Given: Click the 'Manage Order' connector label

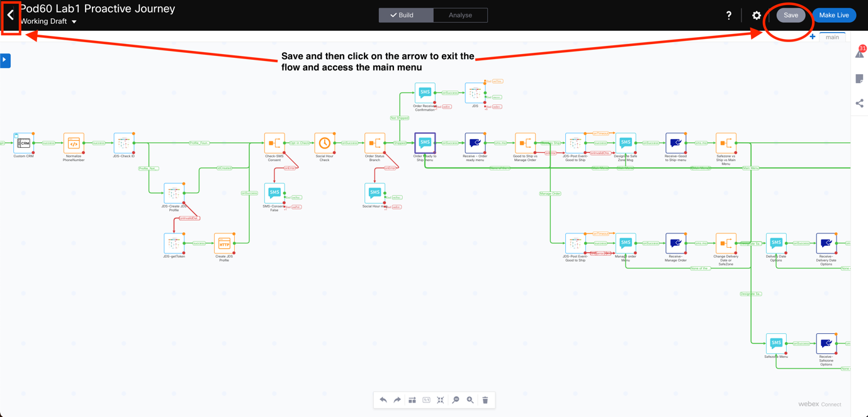Looking at the screenshot, I should (x=550, y=194).
